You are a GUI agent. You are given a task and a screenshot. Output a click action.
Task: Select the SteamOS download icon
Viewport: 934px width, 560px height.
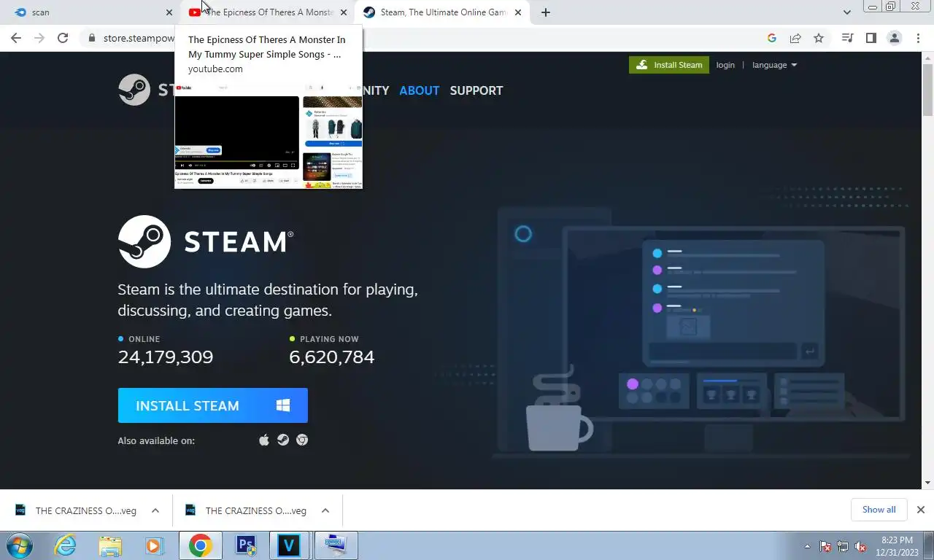283,440
